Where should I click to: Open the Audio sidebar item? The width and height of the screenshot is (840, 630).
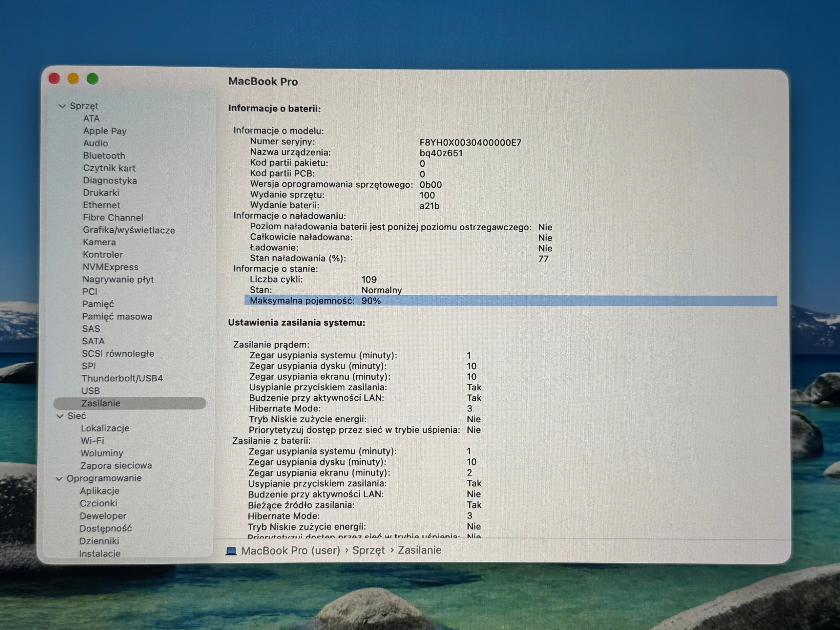(x=95, y=143)
